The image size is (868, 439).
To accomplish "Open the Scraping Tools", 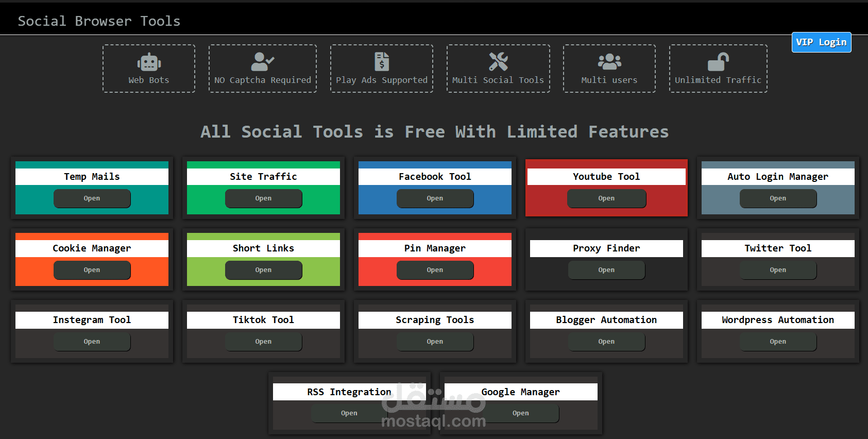I will point(435,342).
